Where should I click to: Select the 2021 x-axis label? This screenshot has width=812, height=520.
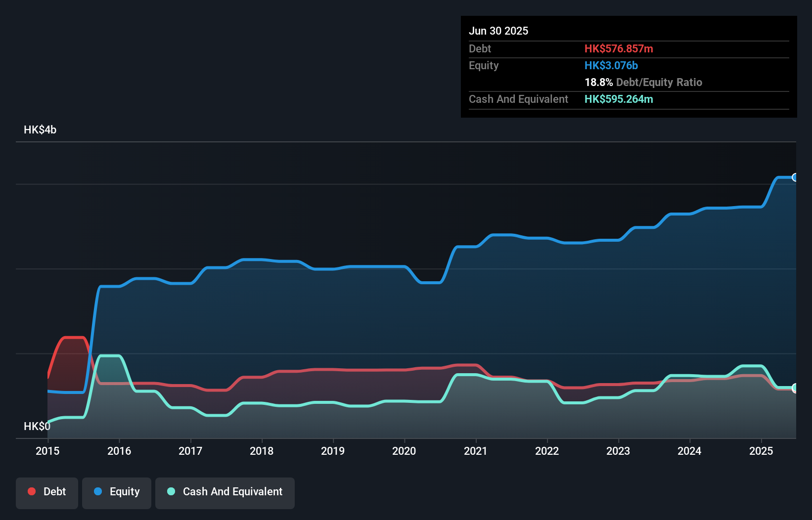(475, 451)
